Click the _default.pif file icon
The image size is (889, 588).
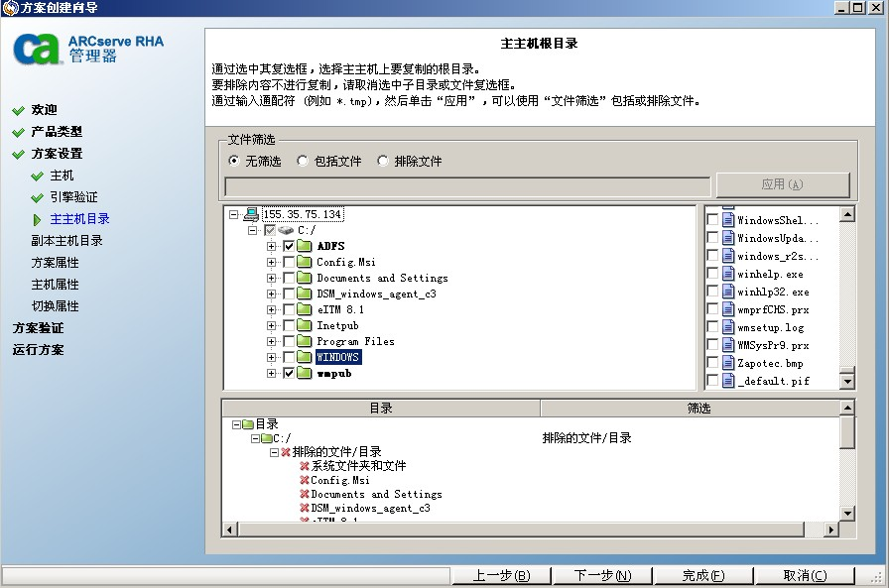click(728, 381)
